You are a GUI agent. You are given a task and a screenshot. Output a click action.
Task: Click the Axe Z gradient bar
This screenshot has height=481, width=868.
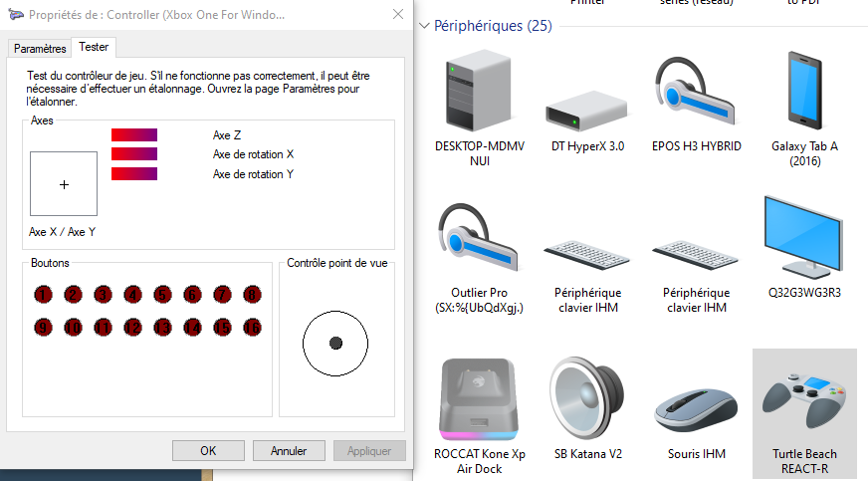(134, 135)
